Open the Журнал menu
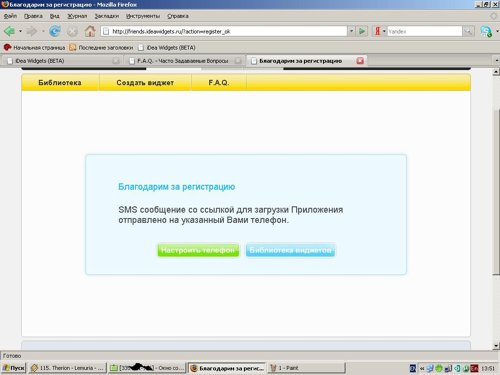This screenshot has width=500, height=375. point(77,16)
